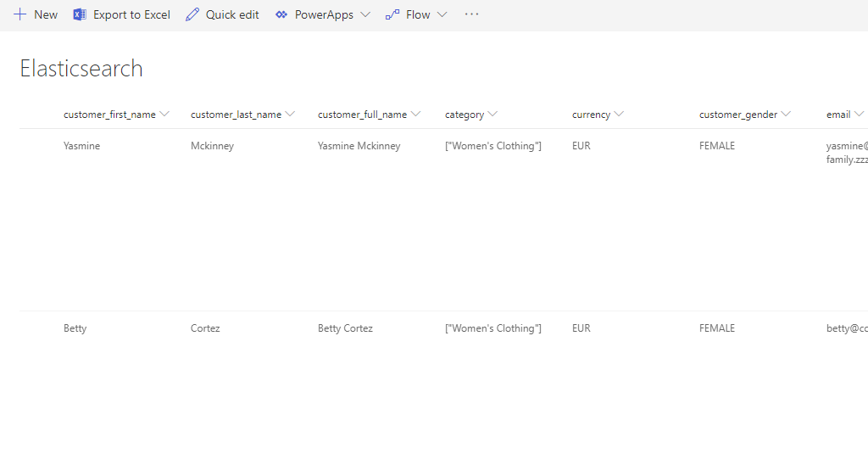Click the Quick edit button label

pyautogui.click(x=232, y=14)
